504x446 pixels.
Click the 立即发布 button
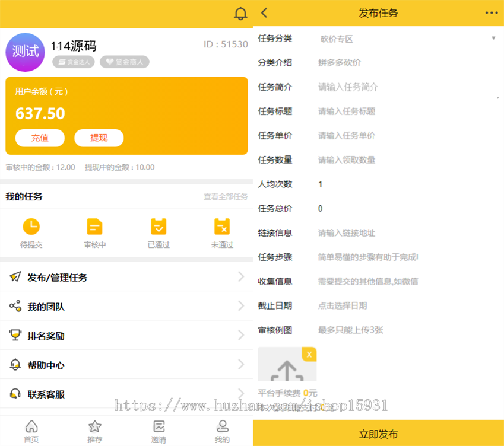pyautogui.click(x=378, y=434)
